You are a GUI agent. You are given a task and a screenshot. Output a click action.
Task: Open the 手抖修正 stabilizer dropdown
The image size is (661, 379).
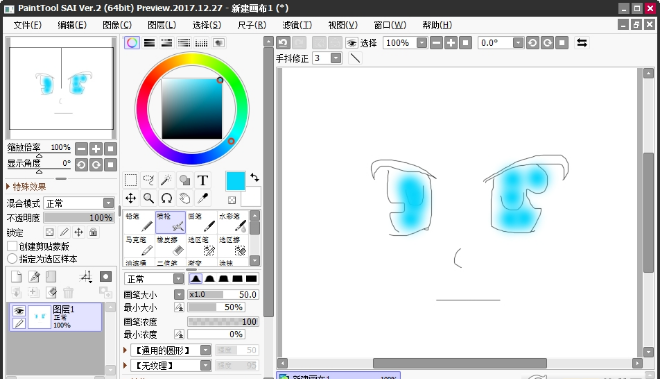336,58
